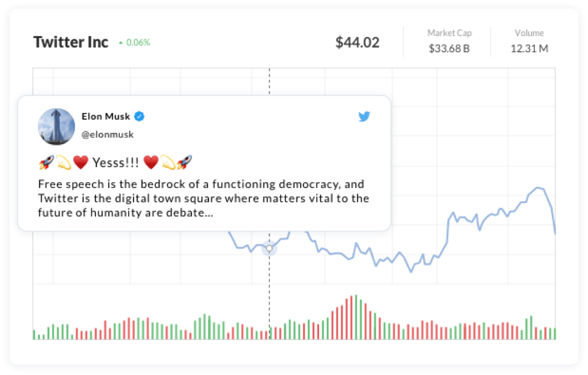Click the green up-arrow price change indicator
Viewport: 588px width, 375px height.
(x=120, y=43)
